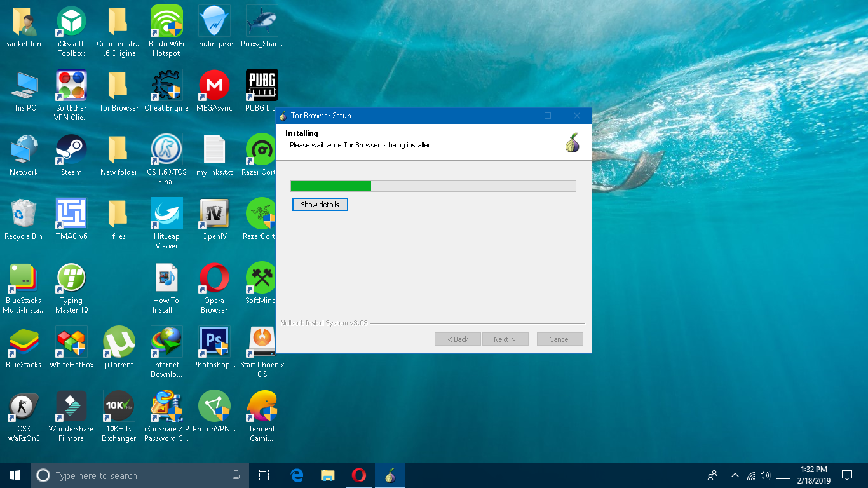Open the People icon in taskbar
Screen dimensions: 868x488
[712, 475]
